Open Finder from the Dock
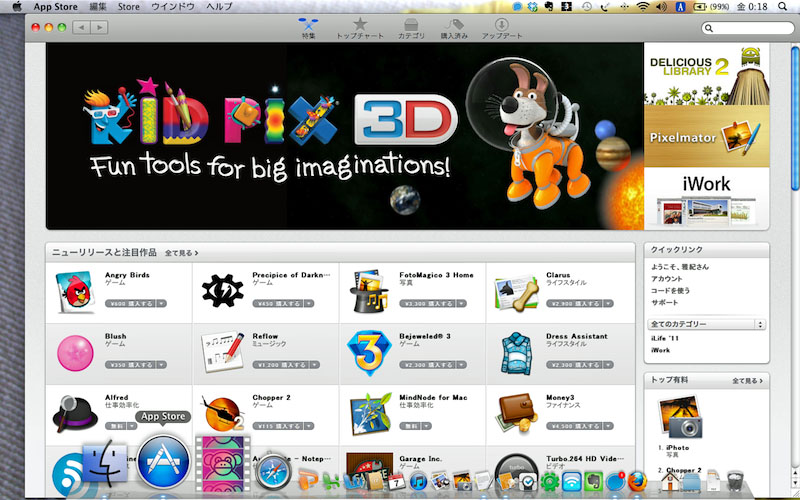Viewport: 800px width, 500px height. 105,463
